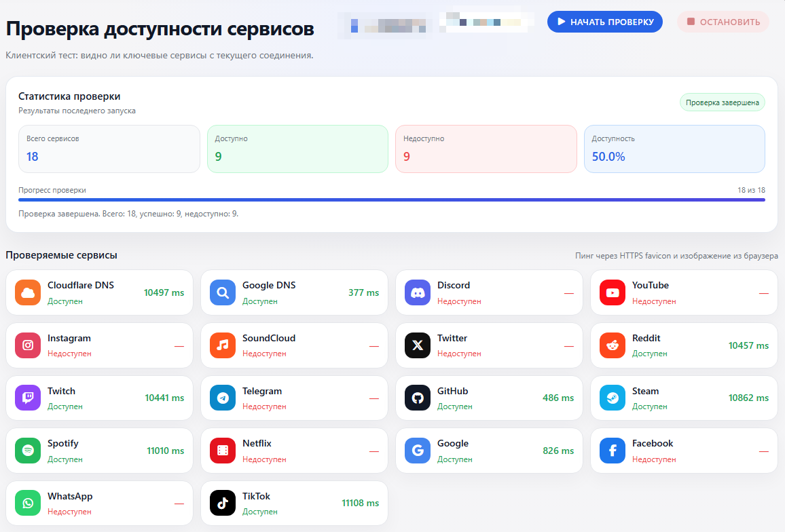785x532 pixels.
Task: Click the Steam service icon
Action: pyautogui.click(x=613, y=398)
